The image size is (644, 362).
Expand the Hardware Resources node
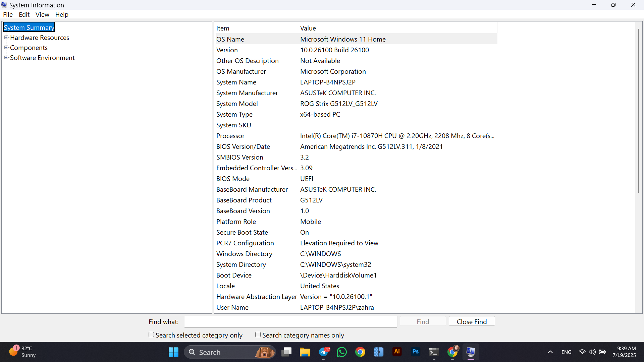point(6,38)
